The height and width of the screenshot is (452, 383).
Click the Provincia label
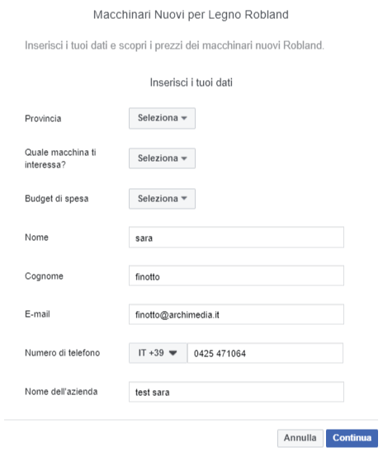[43, 119]
